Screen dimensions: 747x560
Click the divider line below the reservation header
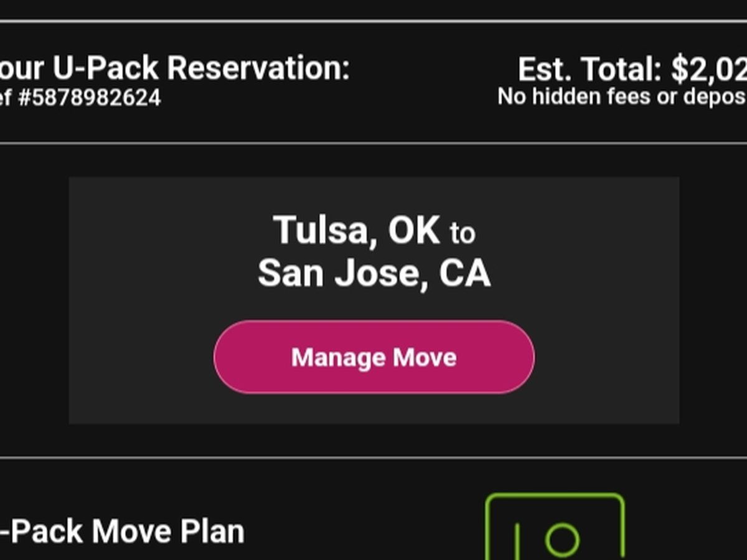tap(374, 144)
